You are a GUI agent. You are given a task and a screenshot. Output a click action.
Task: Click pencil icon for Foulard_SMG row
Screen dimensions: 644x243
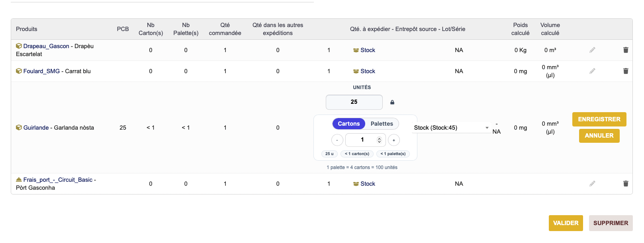pos(592,71)
